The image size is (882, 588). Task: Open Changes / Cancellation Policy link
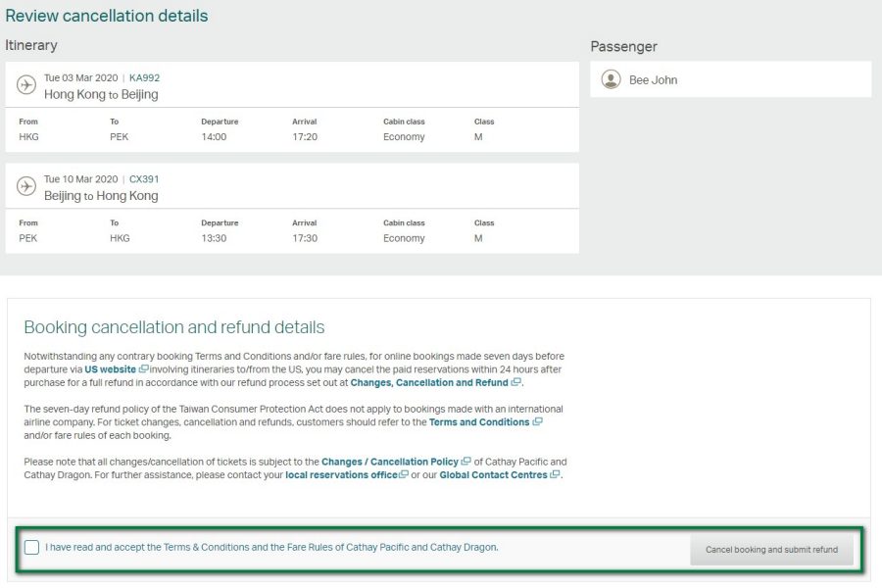click(x=390, y=462)
